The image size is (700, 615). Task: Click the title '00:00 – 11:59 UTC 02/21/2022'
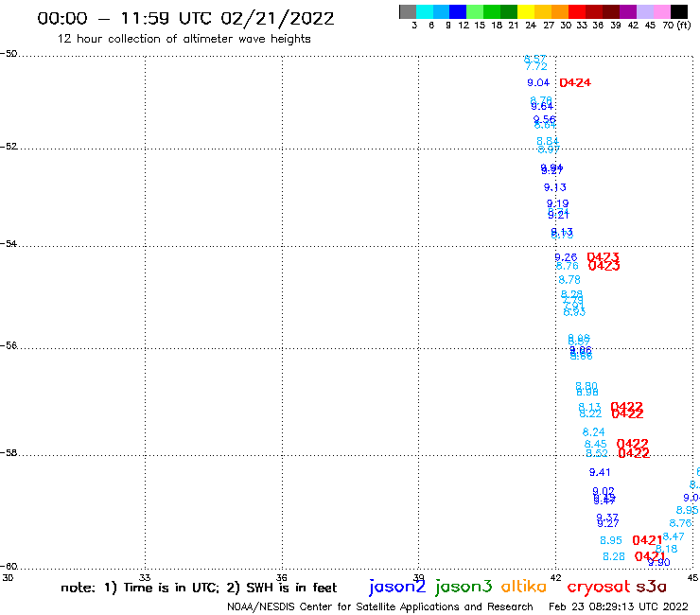tap(185, 18)
